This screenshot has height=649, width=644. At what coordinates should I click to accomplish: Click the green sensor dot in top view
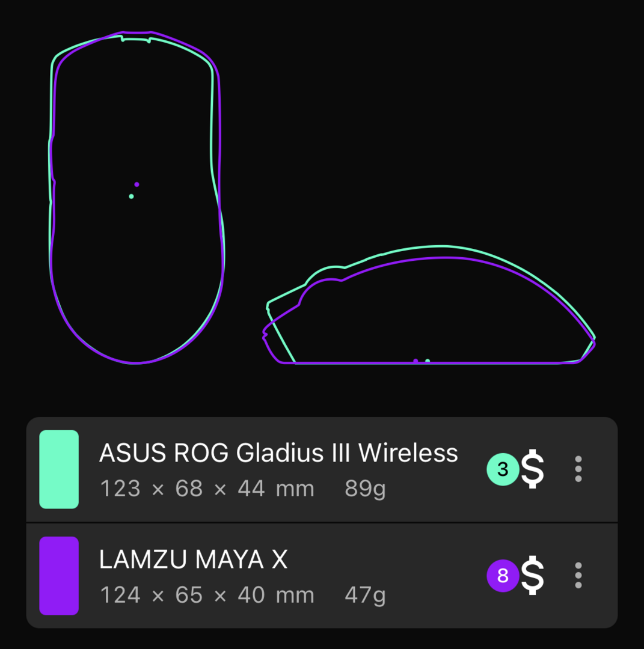(131, 197)
